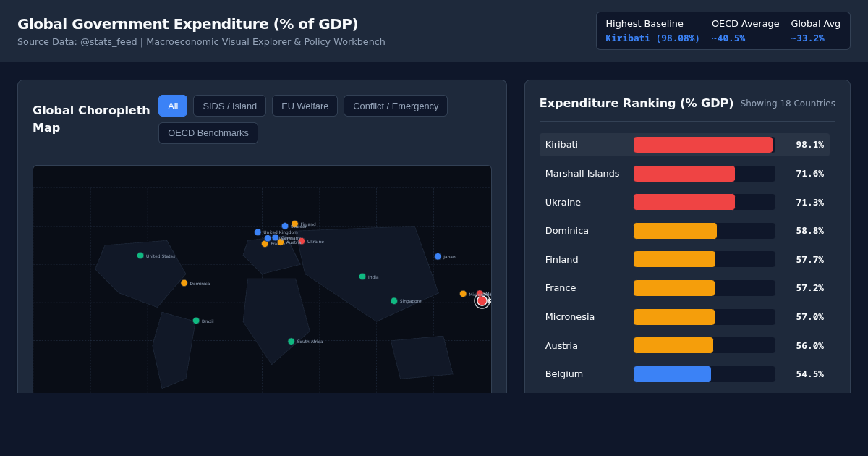Click the France ranking label
Image resolution: width=868 pixels, height=456 pixels.
click(x=561, y=288)
